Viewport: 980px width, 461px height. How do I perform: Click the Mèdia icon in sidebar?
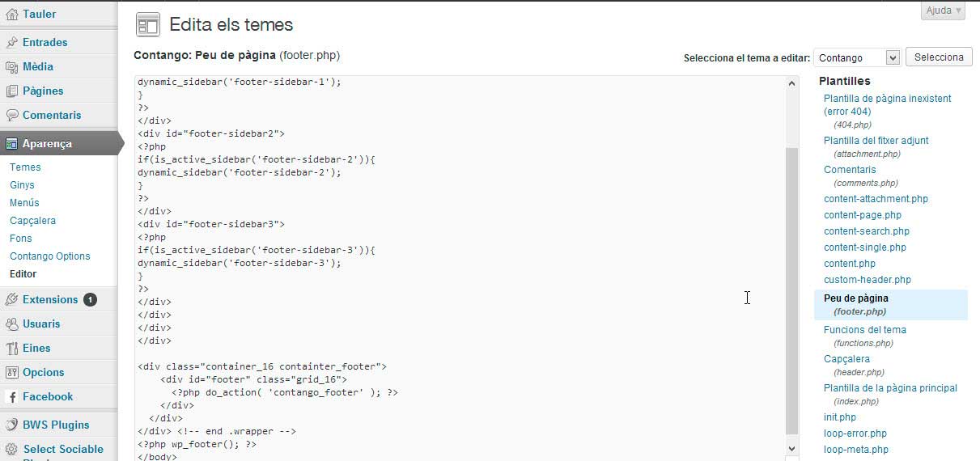click(11, 66)
